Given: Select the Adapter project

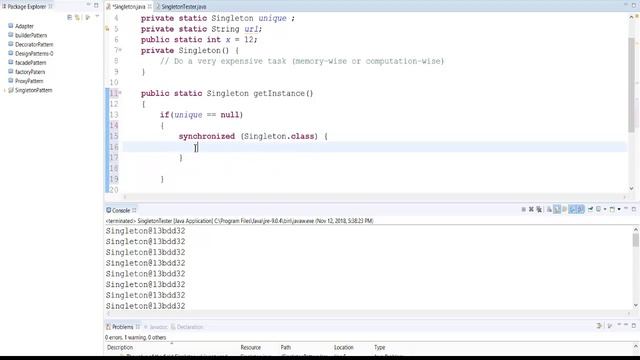Looking at the screenshot, I should tap(24, 26).
